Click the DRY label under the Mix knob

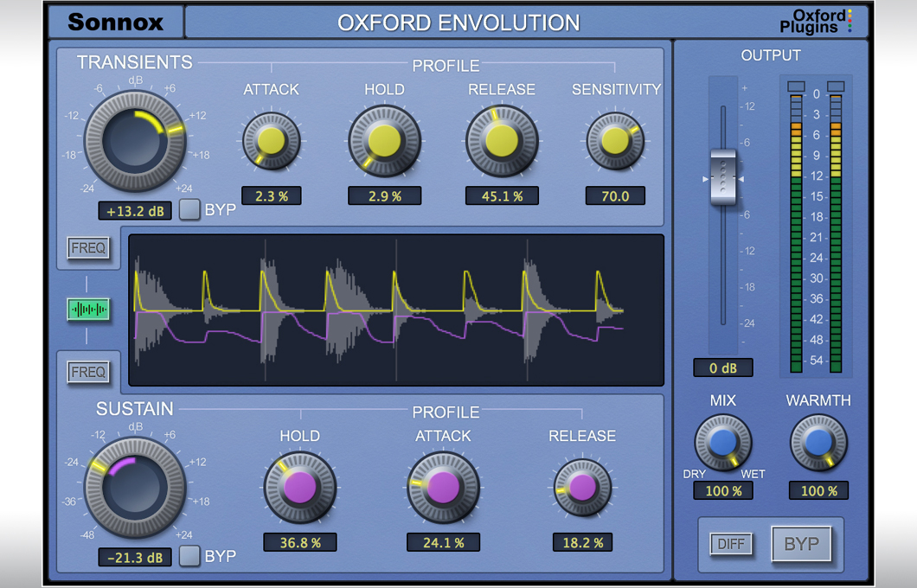pyautogui.click(x=694, y=474)
